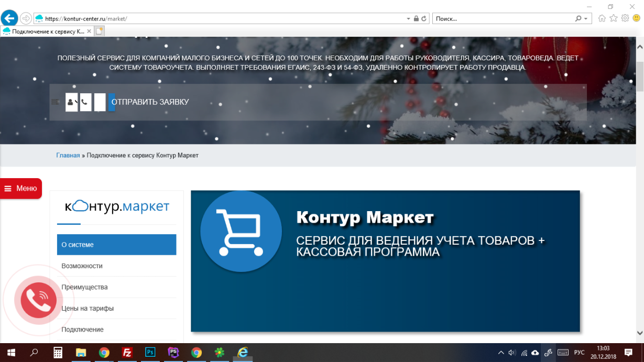Open Favorites with the star icon
The width and height of the screenshot is (644, 362).
614,18
